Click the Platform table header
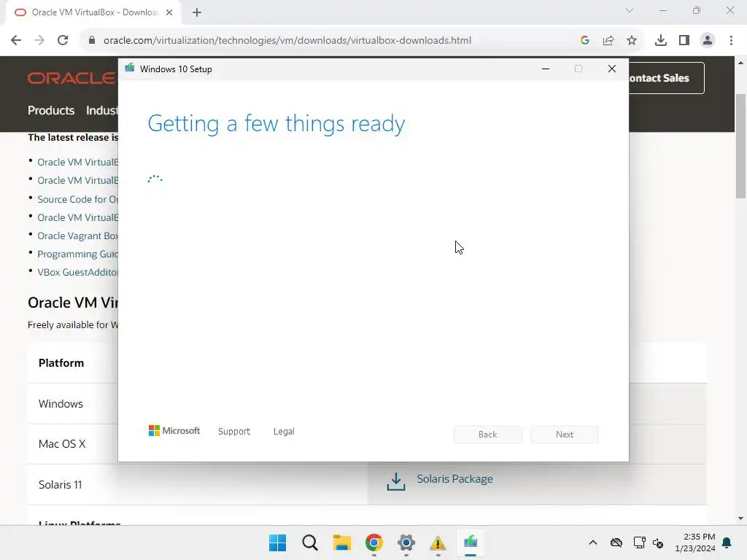This screenshot has height=560, width=747. (x=61, y=363)
